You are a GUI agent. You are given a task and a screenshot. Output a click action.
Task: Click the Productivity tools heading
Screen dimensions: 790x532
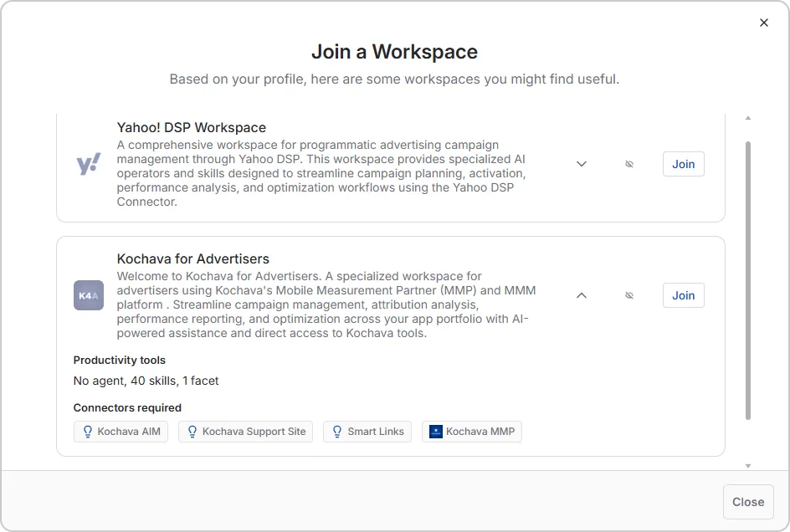[120, 361]
